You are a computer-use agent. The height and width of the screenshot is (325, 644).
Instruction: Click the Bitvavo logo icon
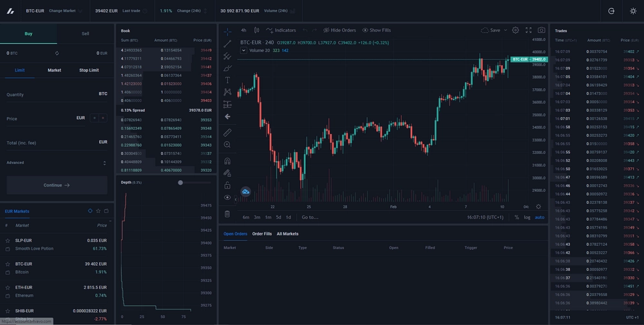[x=10, y=11]
